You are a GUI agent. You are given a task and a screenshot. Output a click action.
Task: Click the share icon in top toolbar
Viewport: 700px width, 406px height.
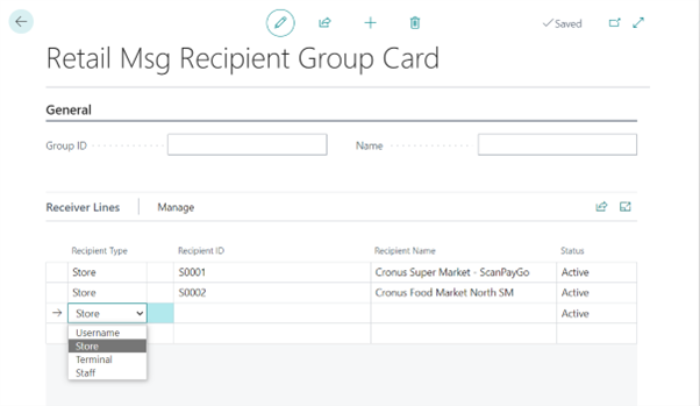coord(324,22)
